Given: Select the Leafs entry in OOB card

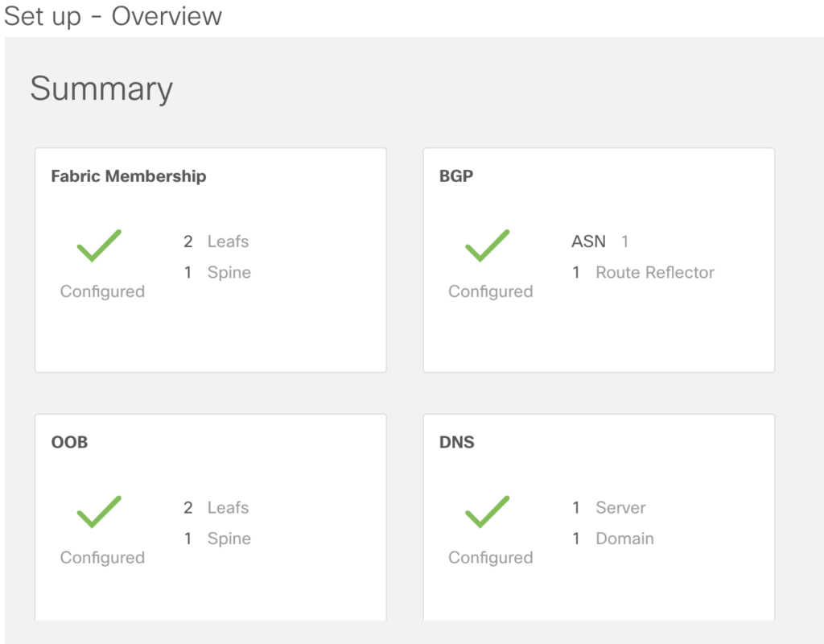Looking at the screenshot, I should pyautogui.click(x=228, y=507).
